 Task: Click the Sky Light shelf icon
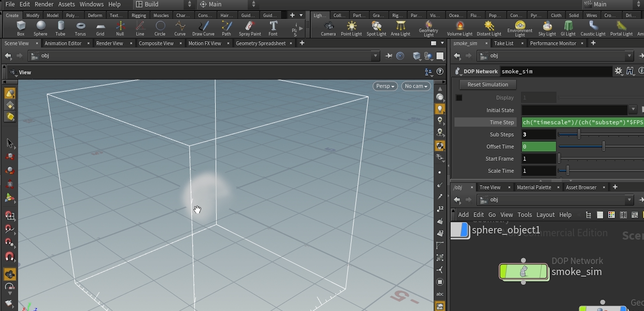point(547,28)
